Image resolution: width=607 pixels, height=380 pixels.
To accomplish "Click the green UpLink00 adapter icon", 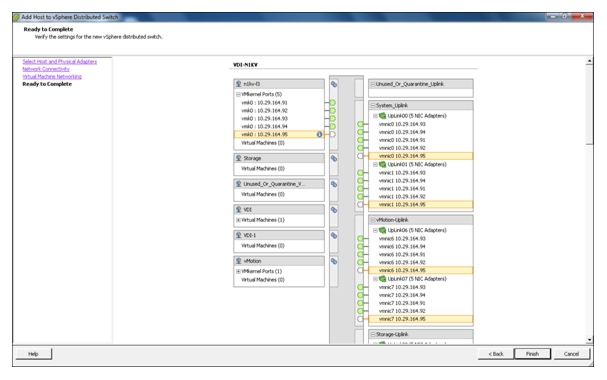I will pyautogui.click(x=382, y=115).
